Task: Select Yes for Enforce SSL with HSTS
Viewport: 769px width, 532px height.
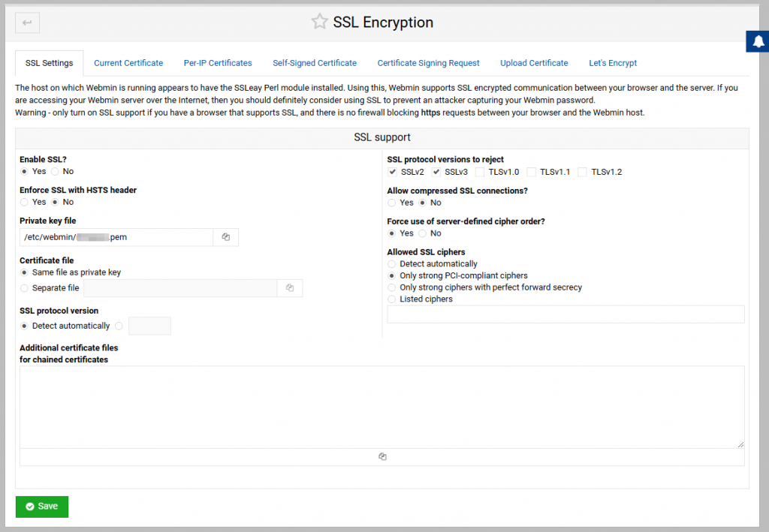Action: (x=25, y=202)
